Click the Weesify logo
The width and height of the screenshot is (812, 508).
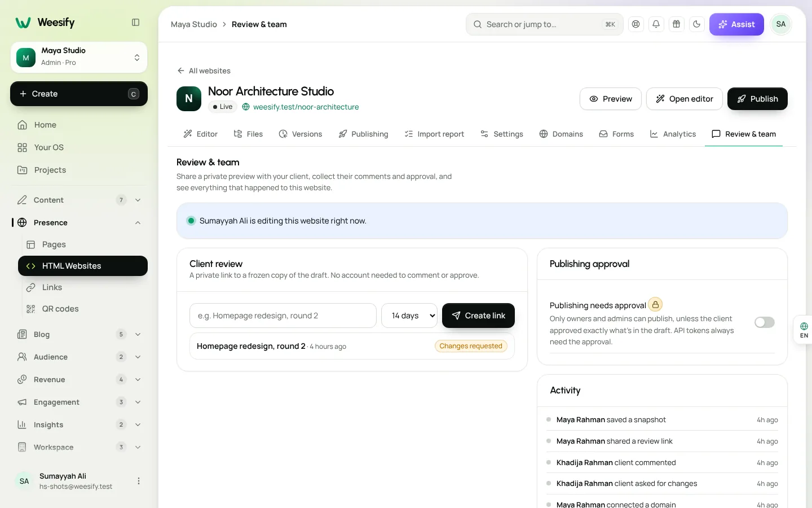click(45, 23)
